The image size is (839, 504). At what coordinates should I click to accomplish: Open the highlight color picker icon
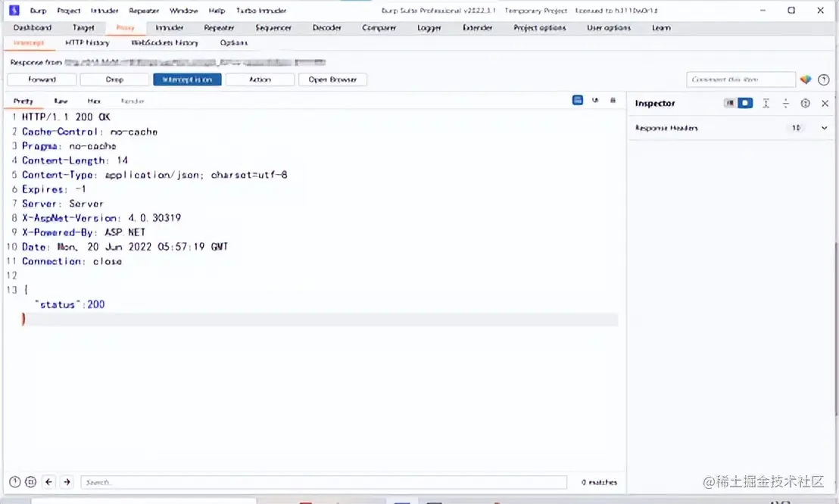point(806,79)
